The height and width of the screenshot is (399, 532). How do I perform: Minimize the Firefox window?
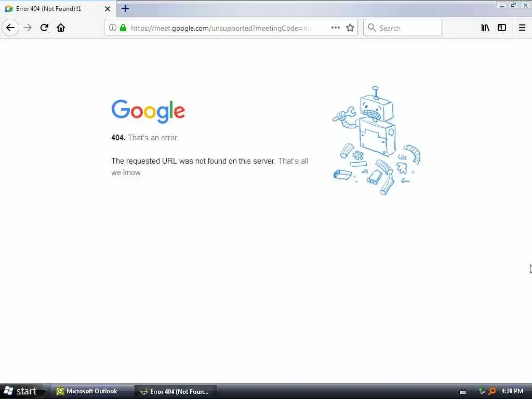pyautogui.click(x=502, y=5)
